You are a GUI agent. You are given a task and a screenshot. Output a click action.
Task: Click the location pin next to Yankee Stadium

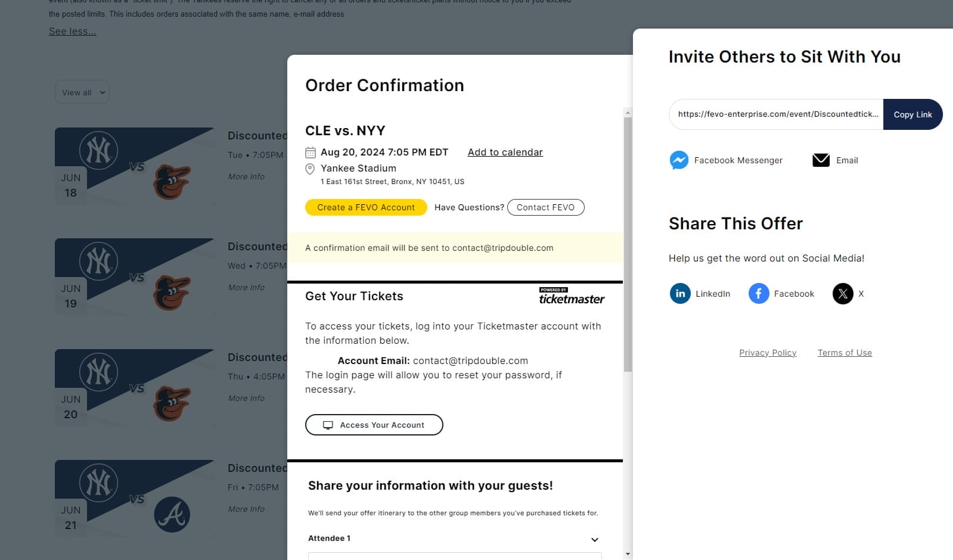pyautogui.click(x=310, y=169)
